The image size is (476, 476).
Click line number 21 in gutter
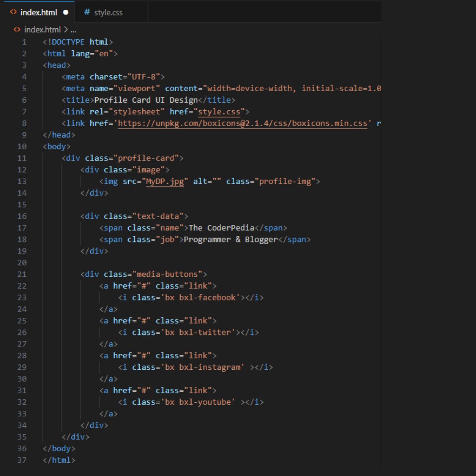coord(22,274)
